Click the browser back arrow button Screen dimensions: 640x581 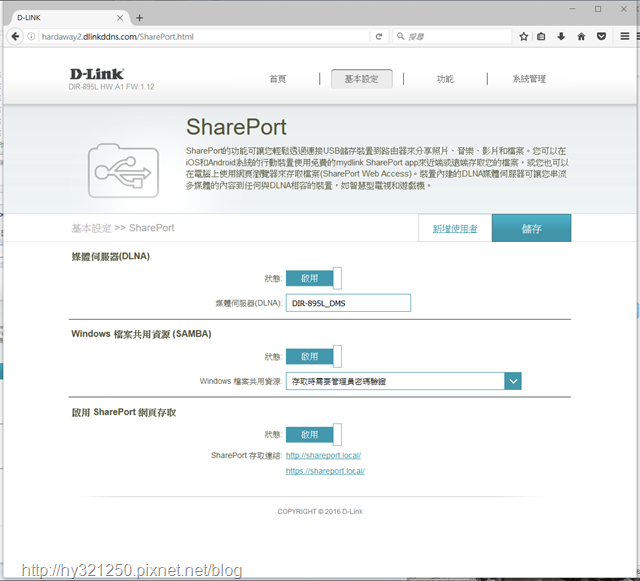(x=15, y=36)
